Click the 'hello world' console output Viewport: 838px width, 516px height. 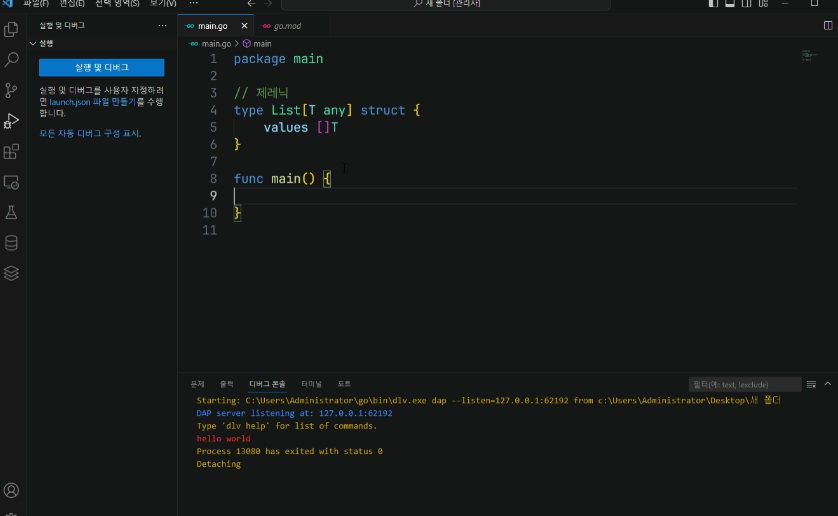pos(223,438)
